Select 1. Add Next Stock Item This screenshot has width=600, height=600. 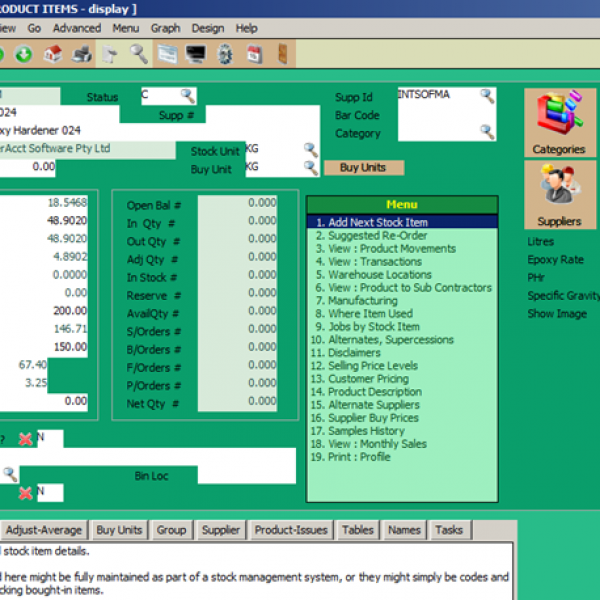(x=402, y=222)
